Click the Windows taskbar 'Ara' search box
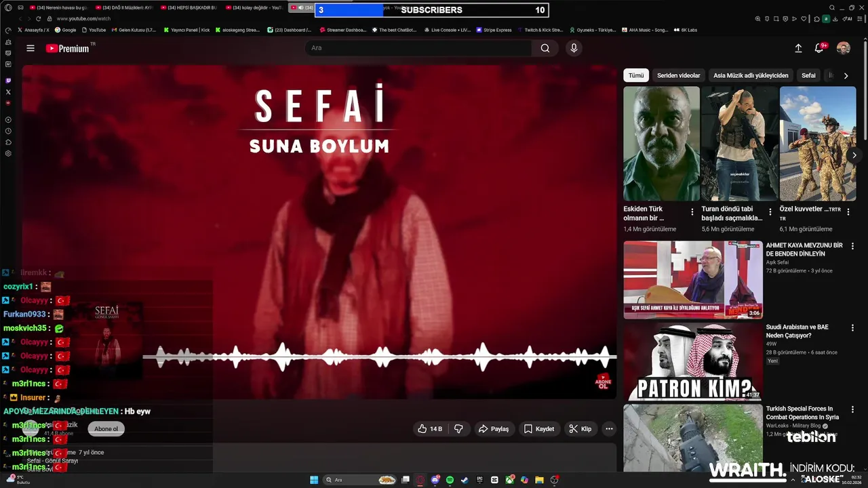This screenshot has width=868, height=488. (x=360, y=480)
